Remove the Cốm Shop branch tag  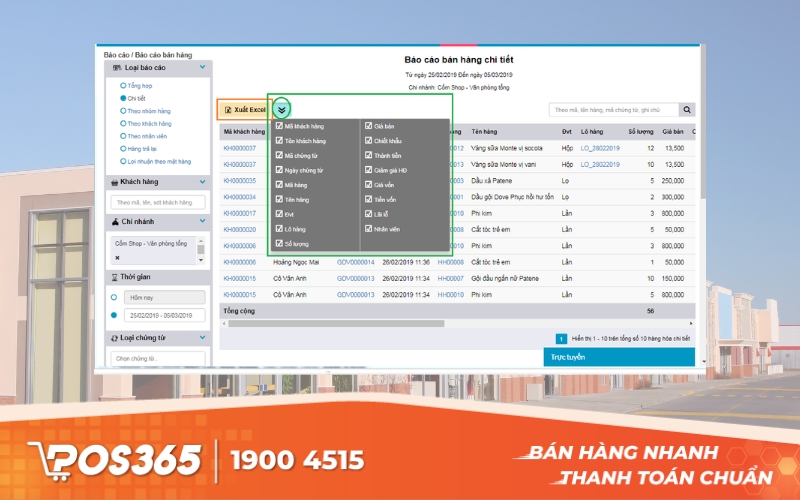click(x=117, y=258)
